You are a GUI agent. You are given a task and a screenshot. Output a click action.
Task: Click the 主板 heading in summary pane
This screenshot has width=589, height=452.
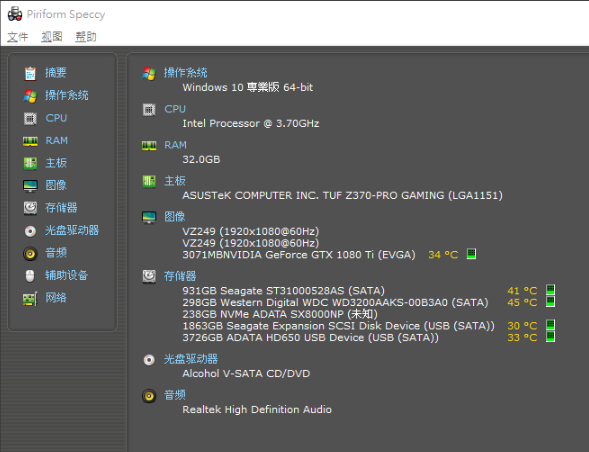(x=175, y=181)
